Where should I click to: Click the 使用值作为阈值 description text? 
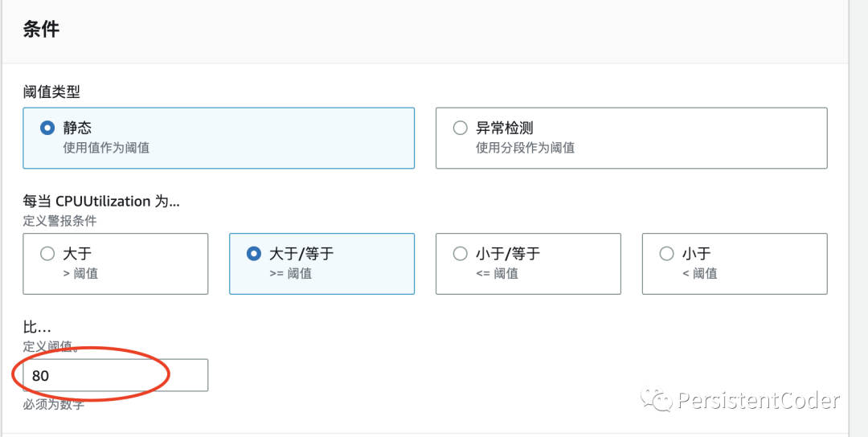tap(106, 148)
